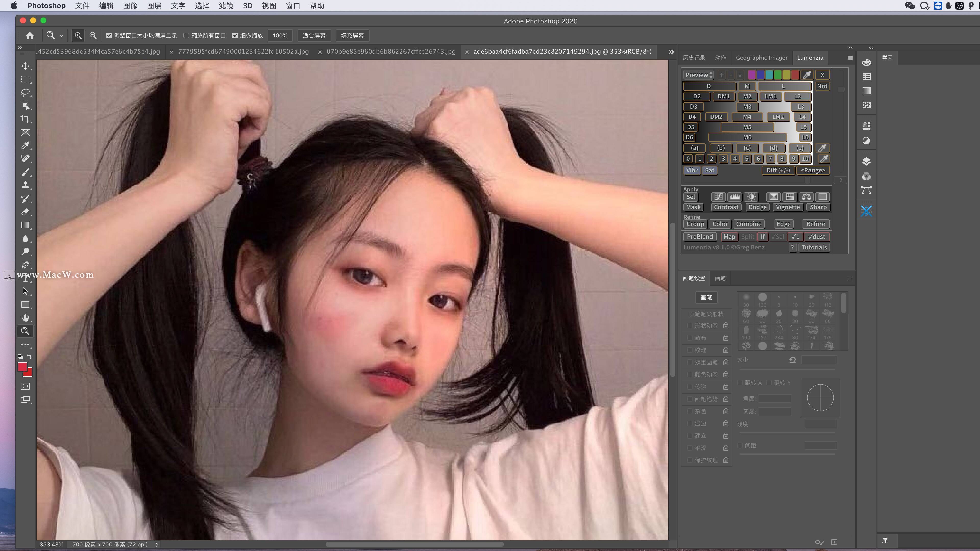Switch to the 历史记录 tab
This screenshot has height=551, width=980.
coord(694,58)
